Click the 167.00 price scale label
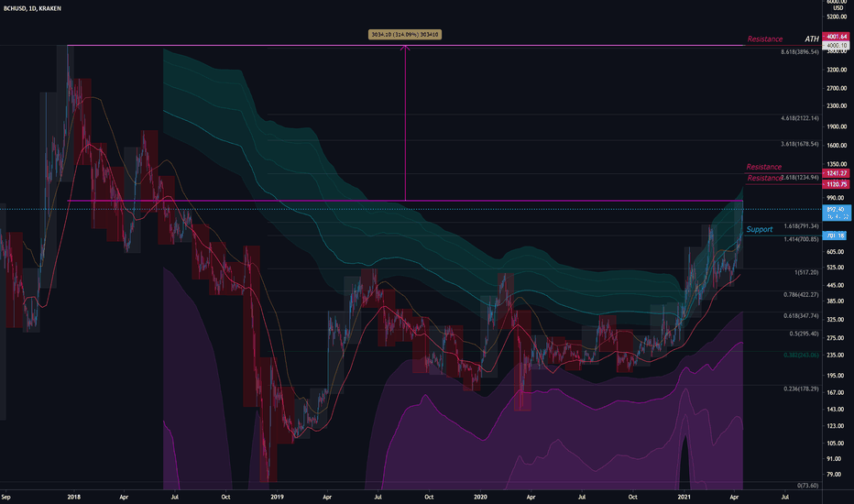Screen dimensions: 854x504 click(x=836, y=392)
